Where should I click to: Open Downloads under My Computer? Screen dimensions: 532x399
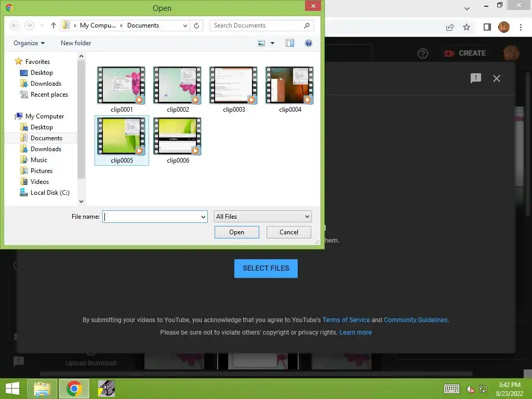click(x=41, y=149)
